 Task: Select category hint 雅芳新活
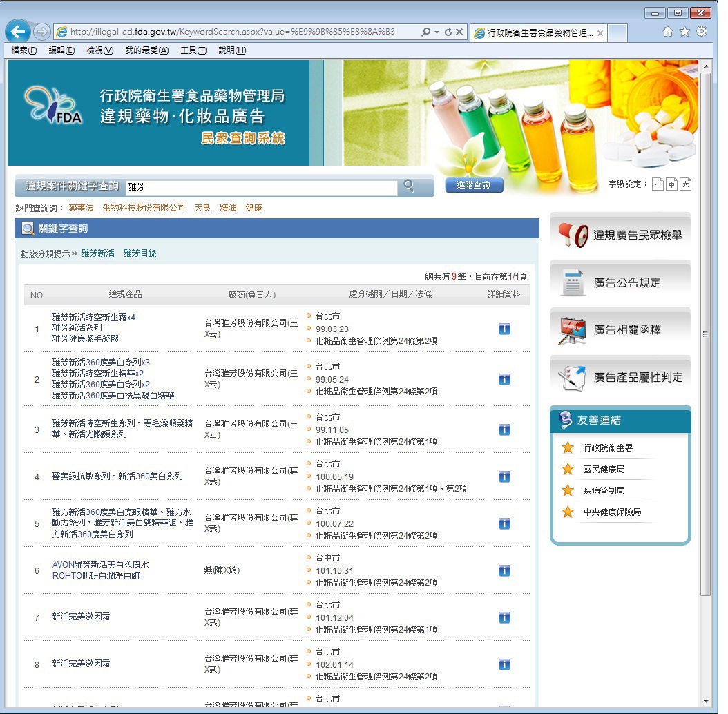[x=98, y=253]
